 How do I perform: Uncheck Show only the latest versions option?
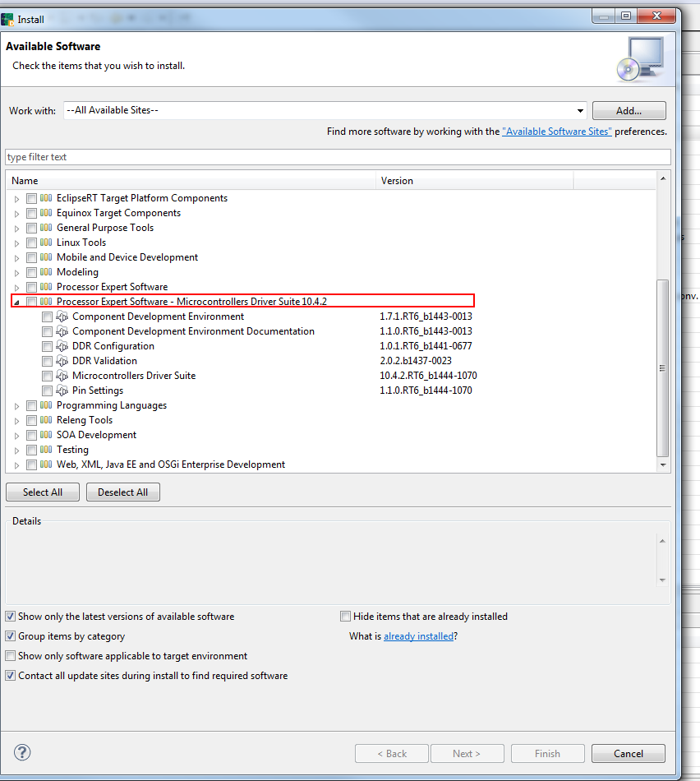(11, 617)
